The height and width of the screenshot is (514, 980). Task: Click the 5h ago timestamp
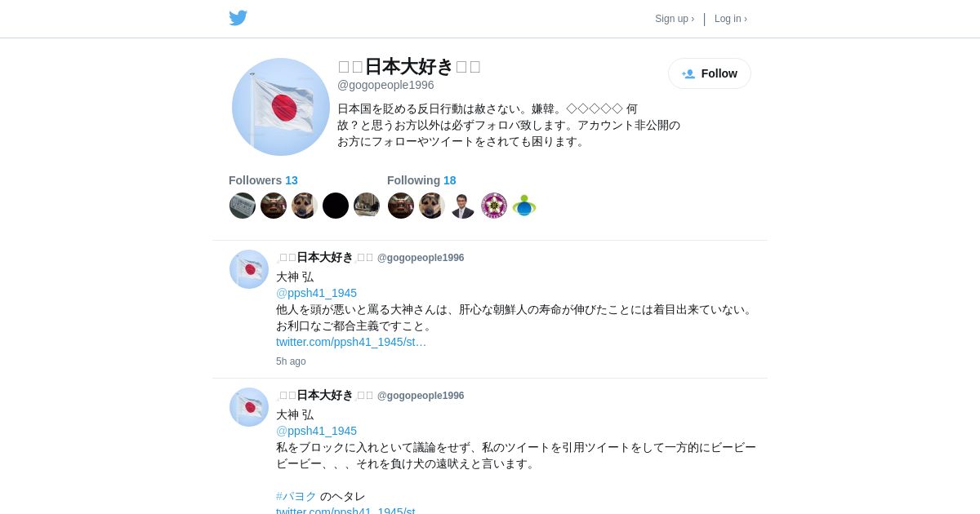click(x=291, y=361)
